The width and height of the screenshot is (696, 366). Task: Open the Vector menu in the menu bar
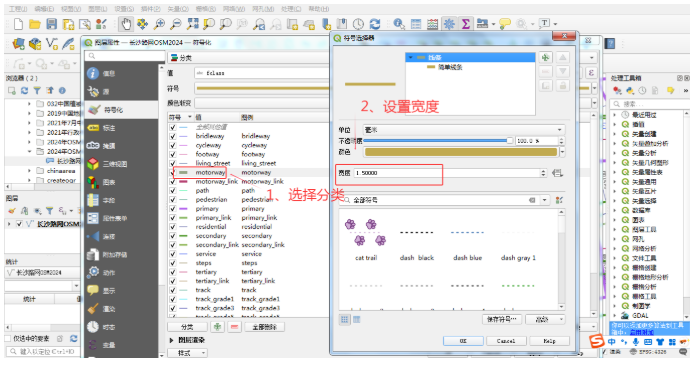pyautogui.click(x=178, y=9)
